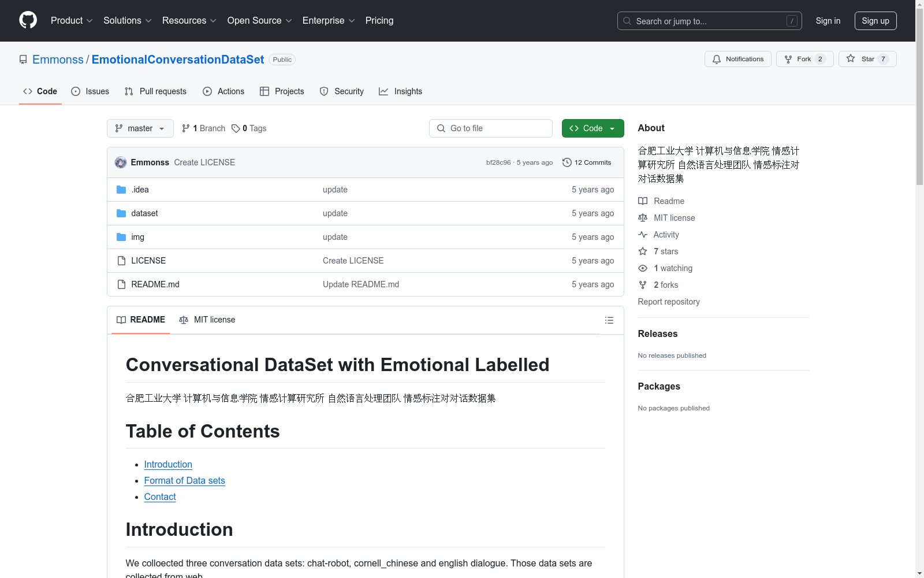Open the green Code dropdown

pyautogui.click(x=593, y=128)
